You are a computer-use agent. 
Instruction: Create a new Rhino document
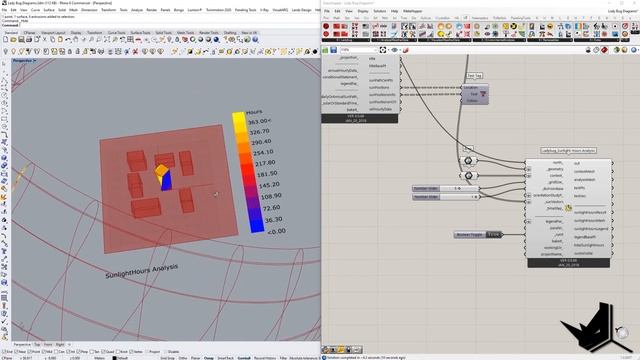pos(5,40)
